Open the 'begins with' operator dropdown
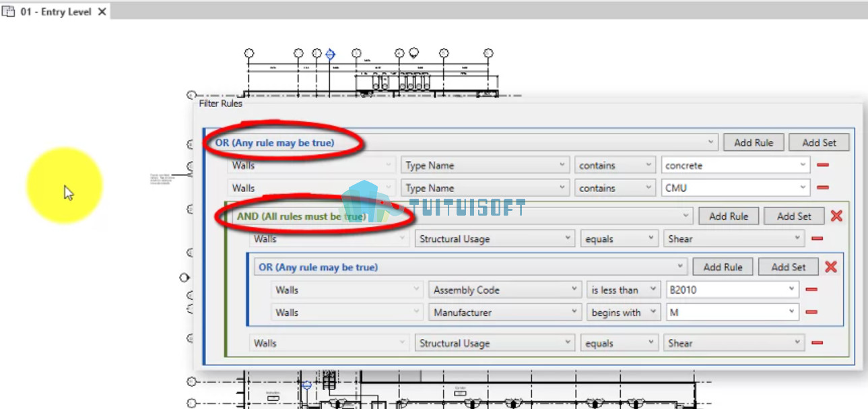This screenshot has height=409, width=868. point(623,313)
